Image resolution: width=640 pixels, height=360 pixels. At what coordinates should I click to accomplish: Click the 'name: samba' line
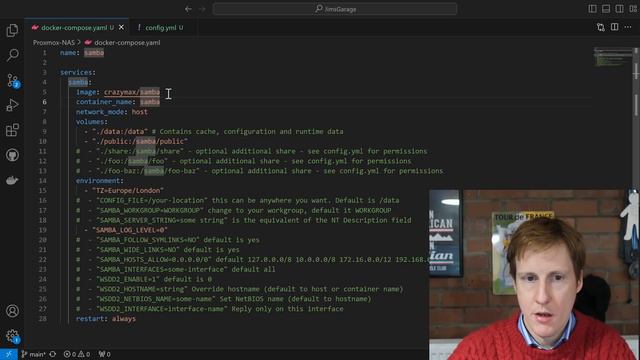(x=82, y=53)
